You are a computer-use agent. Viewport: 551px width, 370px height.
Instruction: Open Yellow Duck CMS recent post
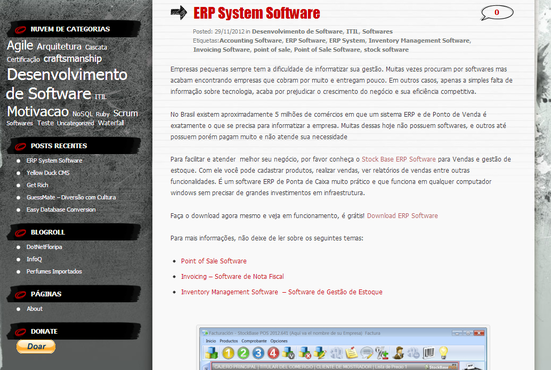click(x=48, y=173)
